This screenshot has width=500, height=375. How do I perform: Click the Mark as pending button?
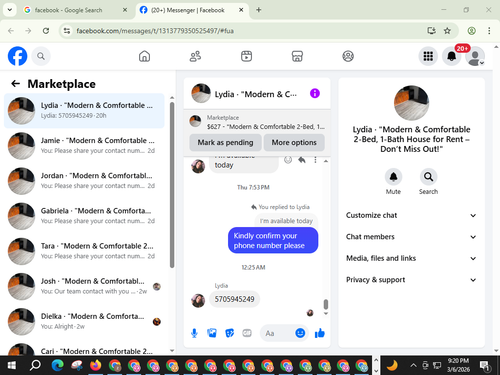[x=225, y=142]
